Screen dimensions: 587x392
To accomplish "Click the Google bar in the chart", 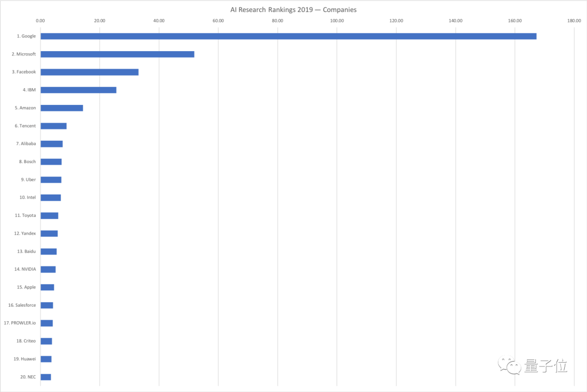I will (288, 36).
